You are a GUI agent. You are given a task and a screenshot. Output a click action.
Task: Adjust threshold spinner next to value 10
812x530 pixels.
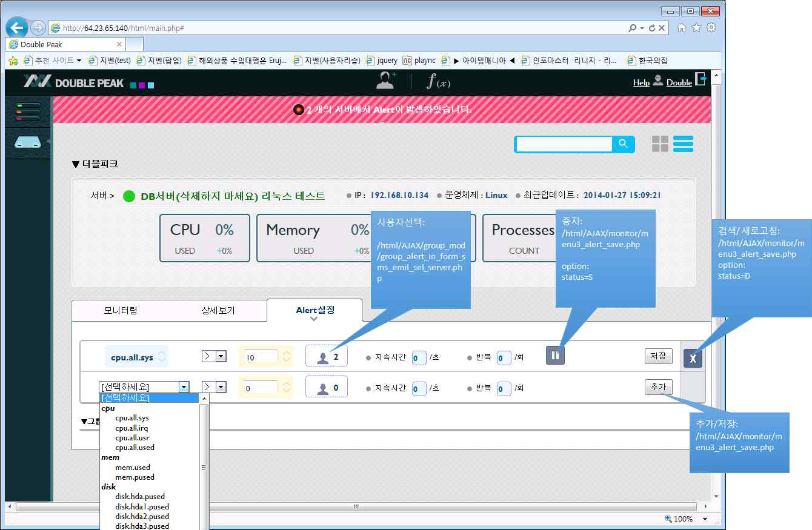click(x=286, y=357)
